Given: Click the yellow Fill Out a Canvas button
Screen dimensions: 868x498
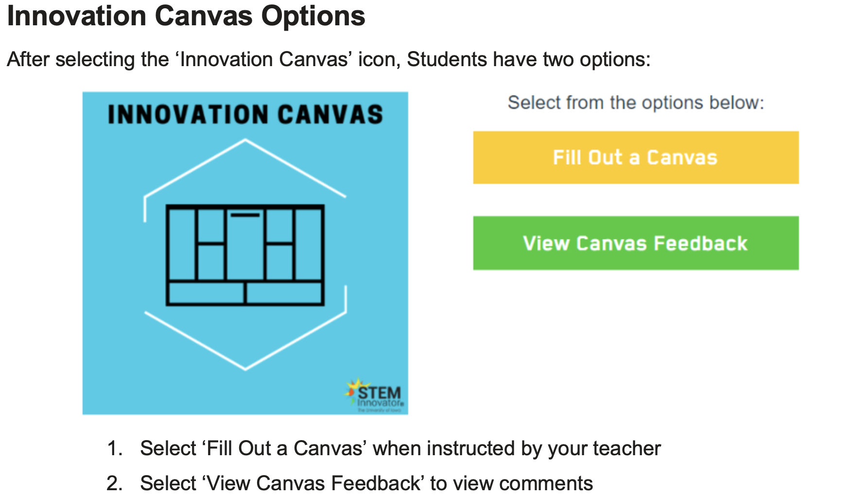Looking at the screenshot, I should point(636,158).
